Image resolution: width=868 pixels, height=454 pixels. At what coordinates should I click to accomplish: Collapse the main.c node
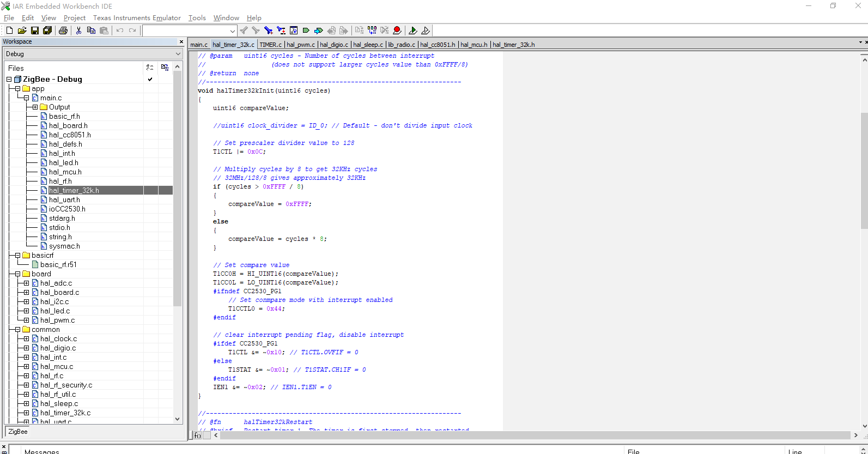coord(26,98)
